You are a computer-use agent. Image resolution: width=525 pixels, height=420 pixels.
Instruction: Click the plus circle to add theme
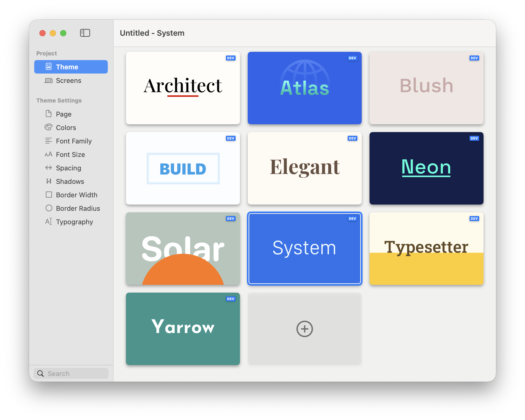pos(304,329)
